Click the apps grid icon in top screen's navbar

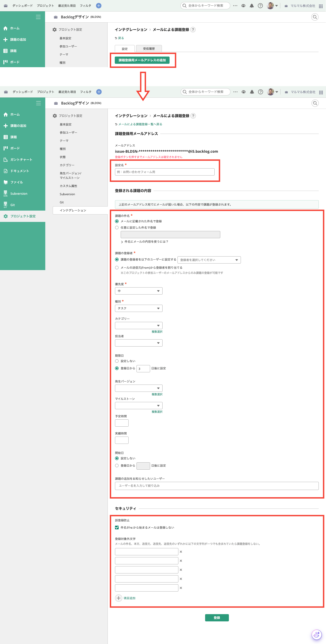321,6
